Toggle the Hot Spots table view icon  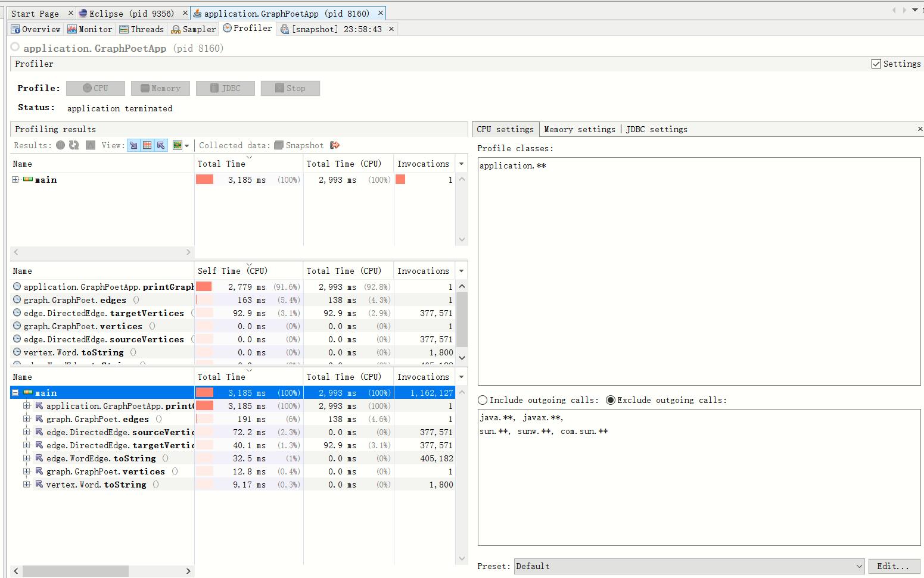147,145
